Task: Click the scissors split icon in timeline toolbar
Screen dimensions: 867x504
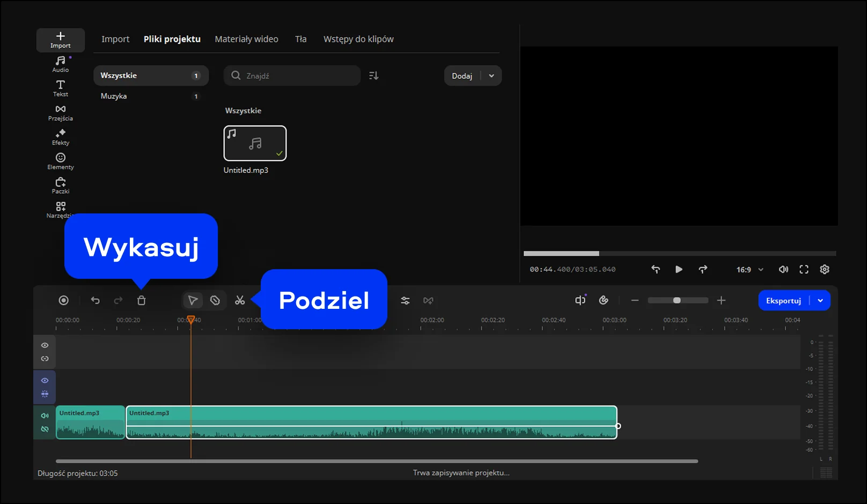Action: [240, 300]
